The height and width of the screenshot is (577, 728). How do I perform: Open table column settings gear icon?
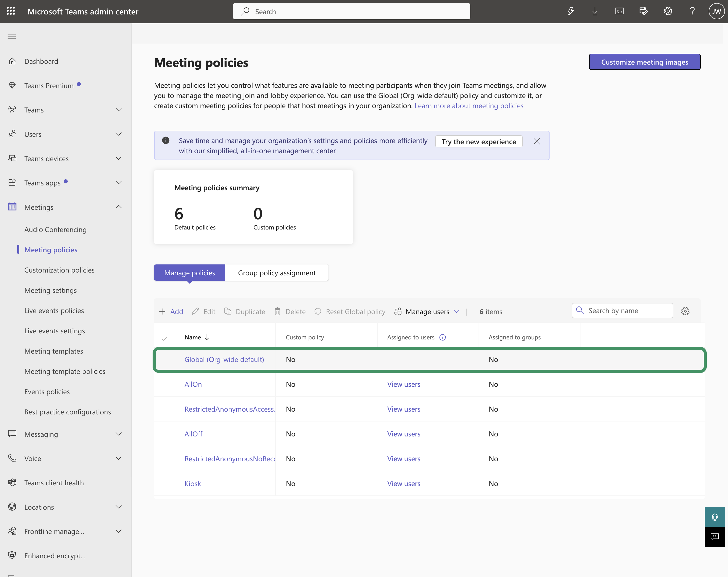[685, 311]
